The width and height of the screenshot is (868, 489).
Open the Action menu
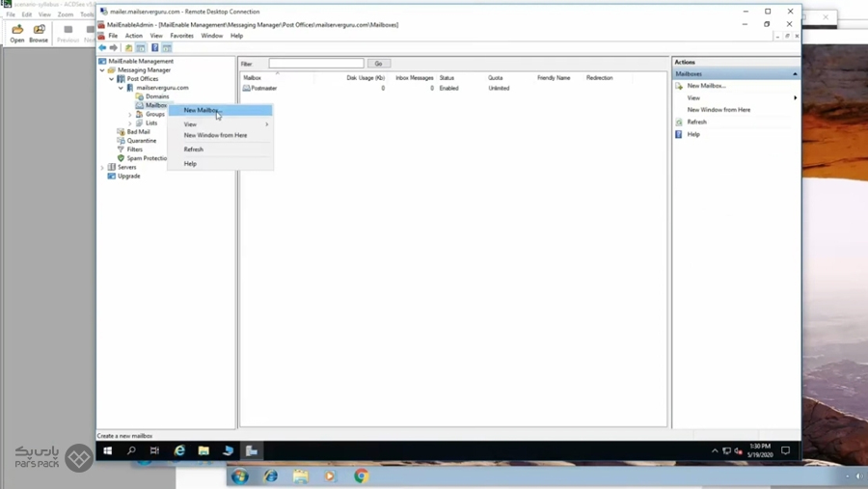tap(133, 36)
